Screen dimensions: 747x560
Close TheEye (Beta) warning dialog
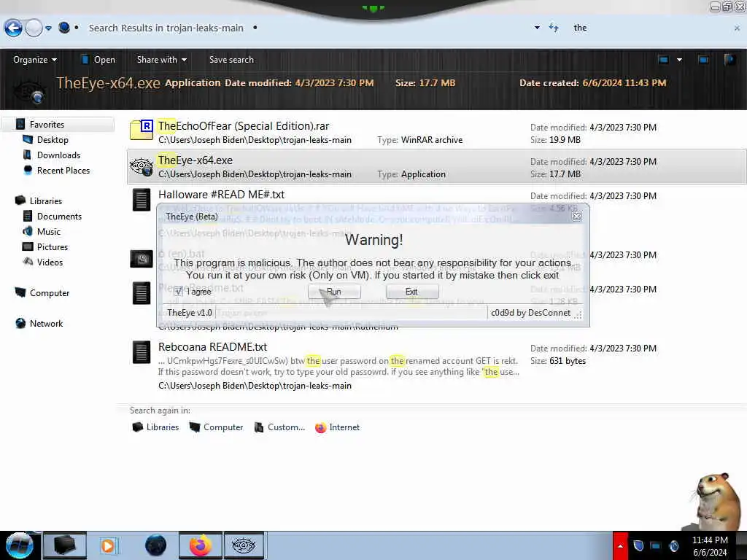[576, 216]
